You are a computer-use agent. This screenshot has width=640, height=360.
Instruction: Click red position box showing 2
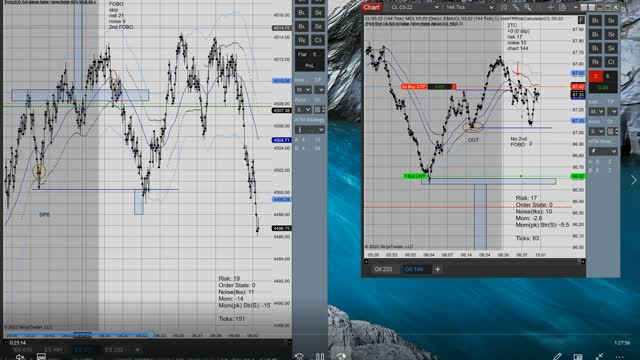click(x=596, y=76)
